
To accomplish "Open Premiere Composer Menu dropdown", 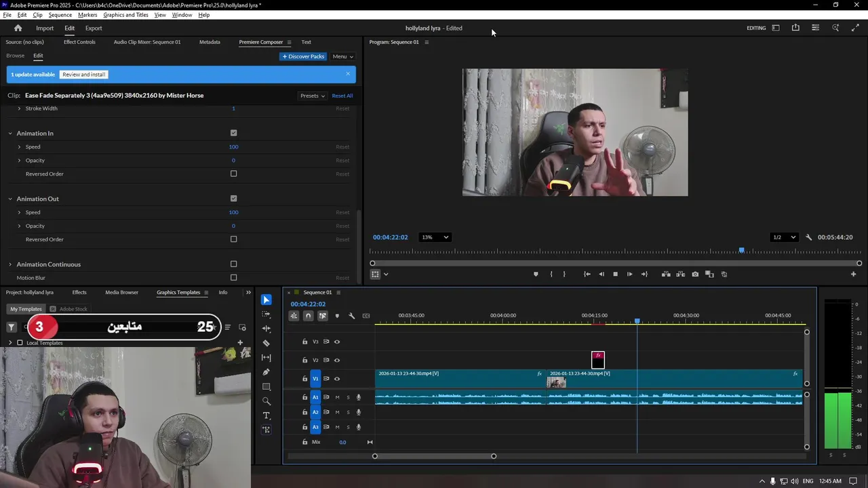I will coord(342,56).
